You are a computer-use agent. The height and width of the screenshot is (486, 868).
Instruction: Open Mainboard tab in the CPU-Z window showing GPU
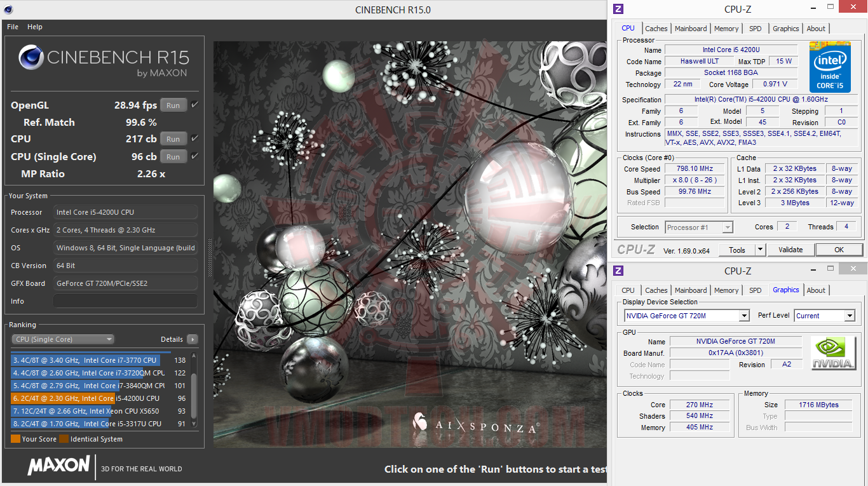(x=691, y=290)
